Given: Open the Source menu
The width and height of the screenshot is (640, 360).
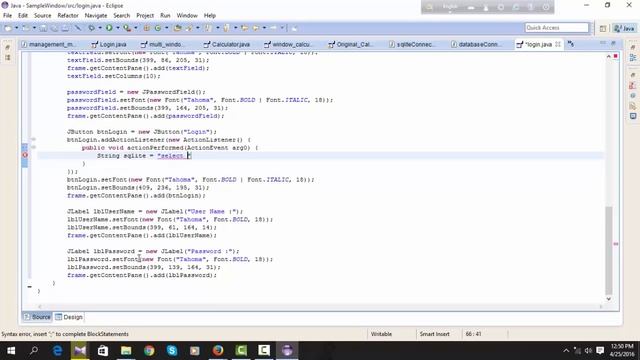Looking at the screenshot, I should tap(42, 16).
